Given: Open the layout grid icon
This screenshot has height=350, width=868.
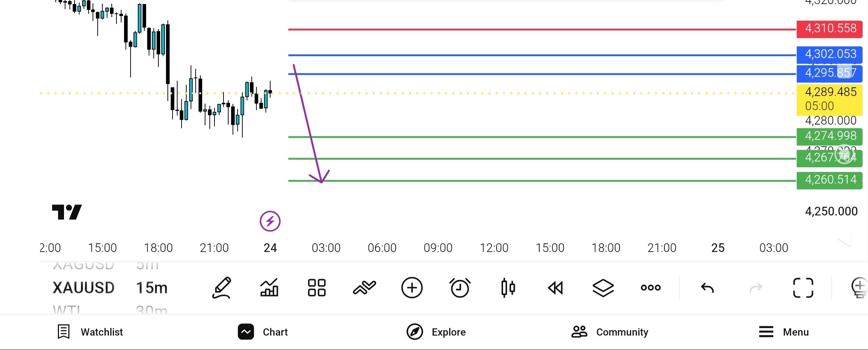Looking at the screenshot, I should [x=317, y=288].
